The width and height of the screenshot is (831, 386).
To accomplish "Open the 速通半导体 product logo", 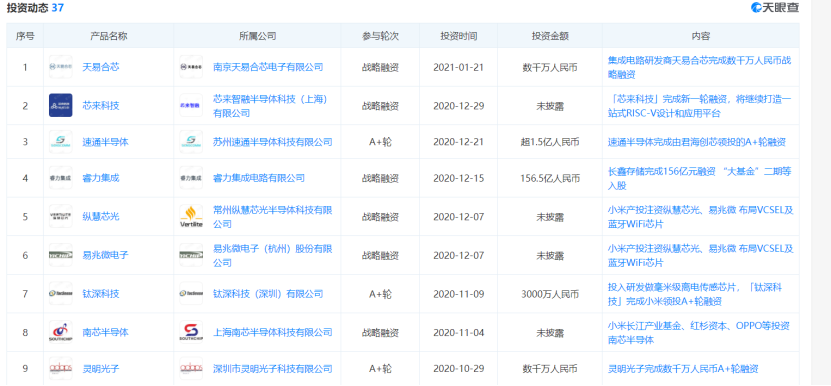I will pyautogui.click(x=60, y=142).
